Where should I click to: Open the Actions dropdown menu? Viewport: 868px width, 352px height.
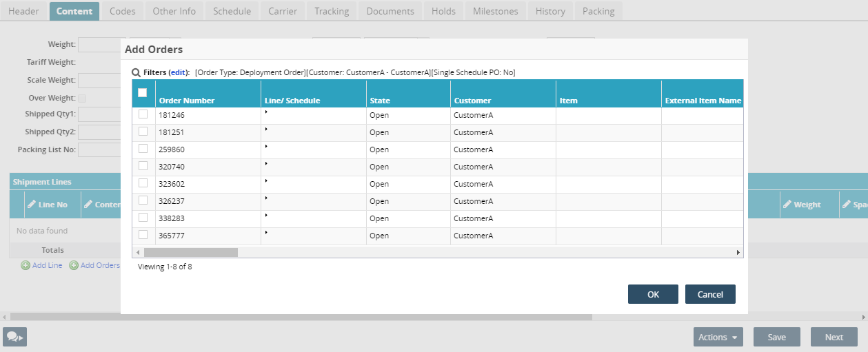(x=718, y=337)
